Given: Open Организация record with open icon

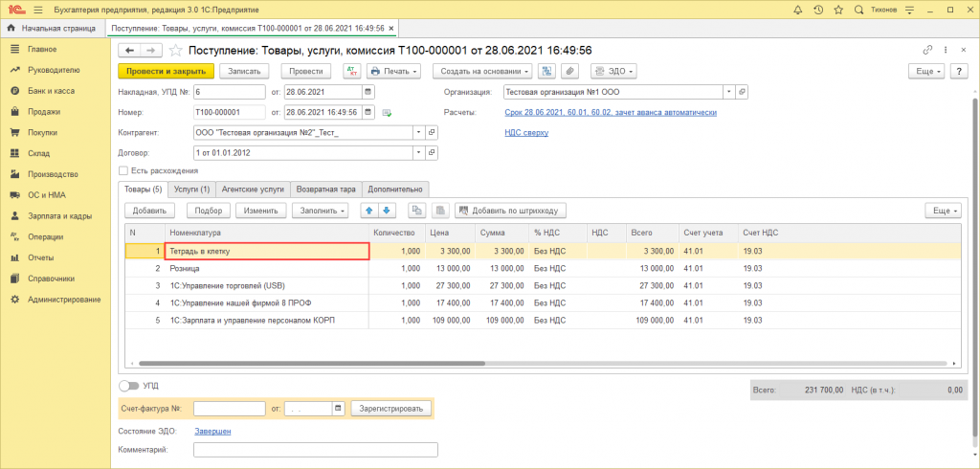Looking at the screenshot, I should (x=743, y=92).
